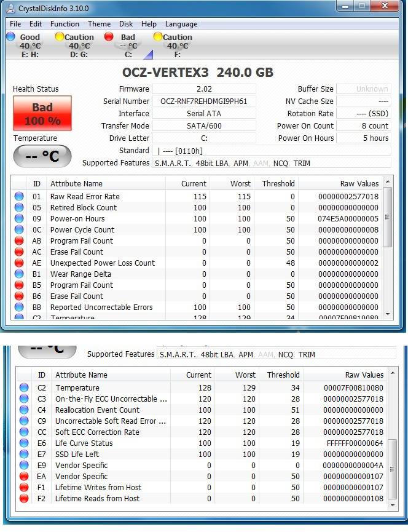Select the Good disk E: H:
The width and height of the screenshot is (408, 532).
pyautogui.click(x=25, y=46)
